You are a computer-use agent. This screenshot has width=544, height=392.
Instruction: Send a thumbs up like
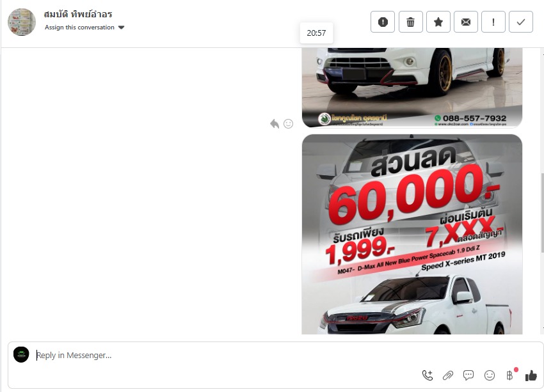(531, 375)
